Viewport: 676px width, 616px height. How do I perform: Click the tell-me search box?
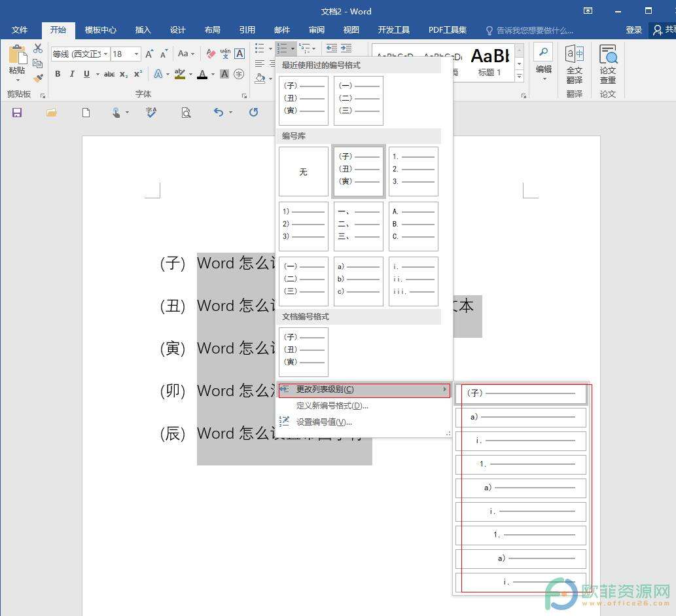[x=530, y=30]
